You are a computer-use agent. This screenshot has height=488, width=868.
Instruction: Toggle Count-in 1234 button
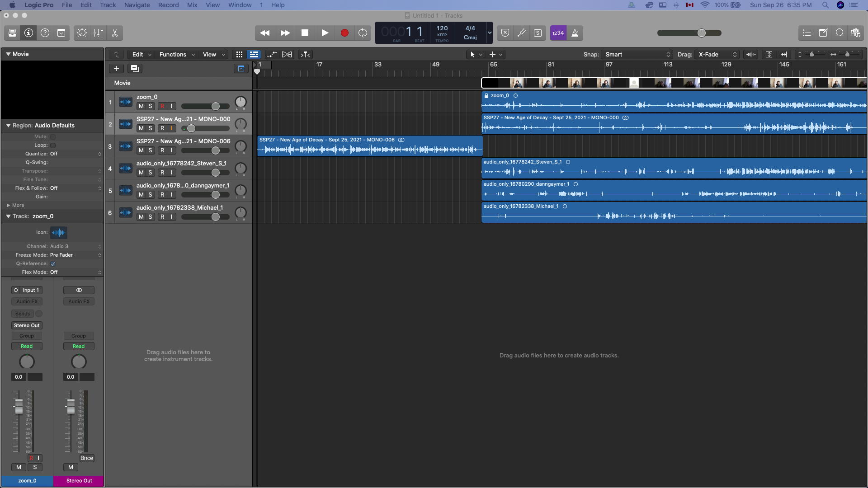point(558,33)
